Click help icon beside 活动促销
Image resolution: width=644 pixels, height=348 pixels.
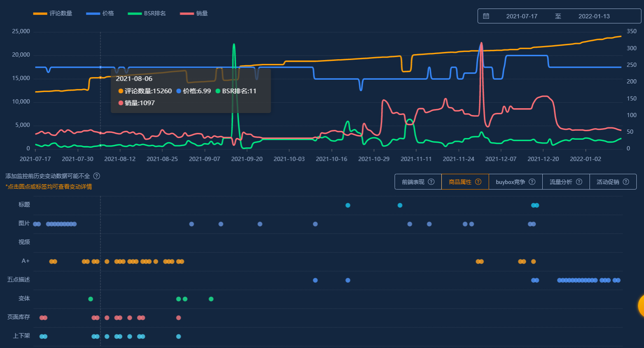click(x=626, y=182)
